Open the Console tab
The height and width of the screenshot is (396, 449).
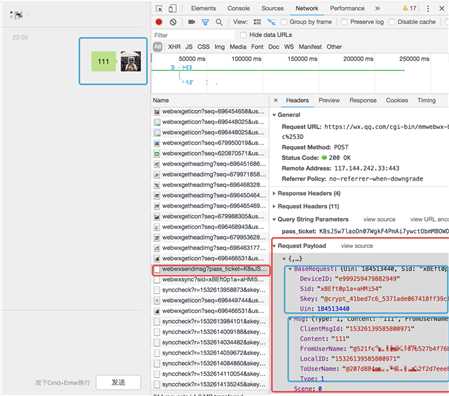click(x=238, y=8)
